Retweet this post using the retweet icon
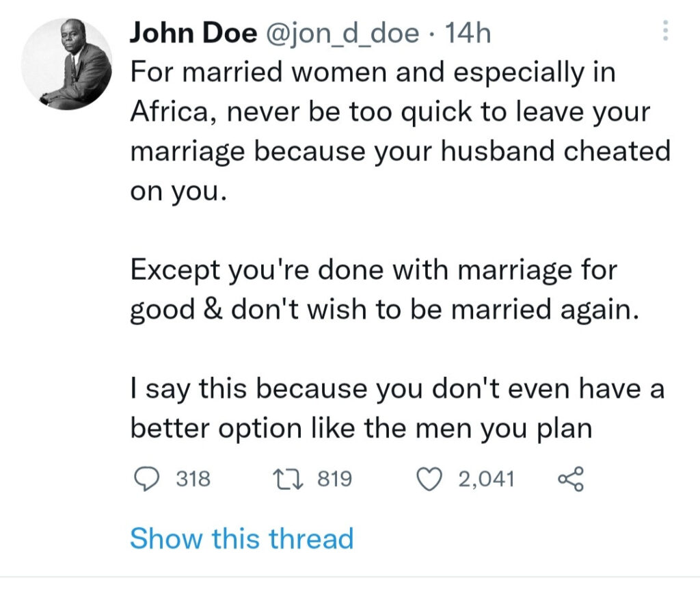 pos(288,479)
